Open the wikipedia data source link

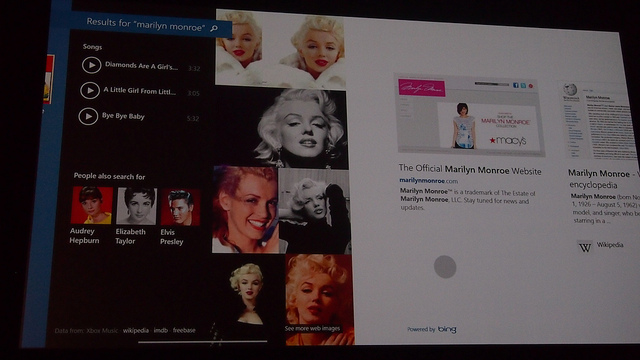136,330
